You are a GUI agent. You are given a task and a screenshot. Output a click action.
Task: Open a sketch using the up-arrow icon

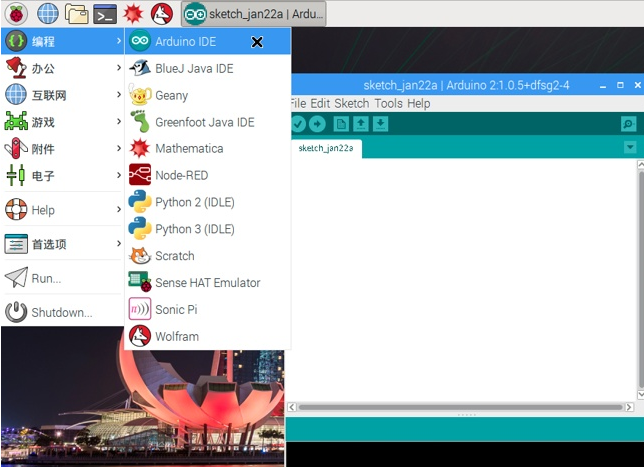point(361,124)
